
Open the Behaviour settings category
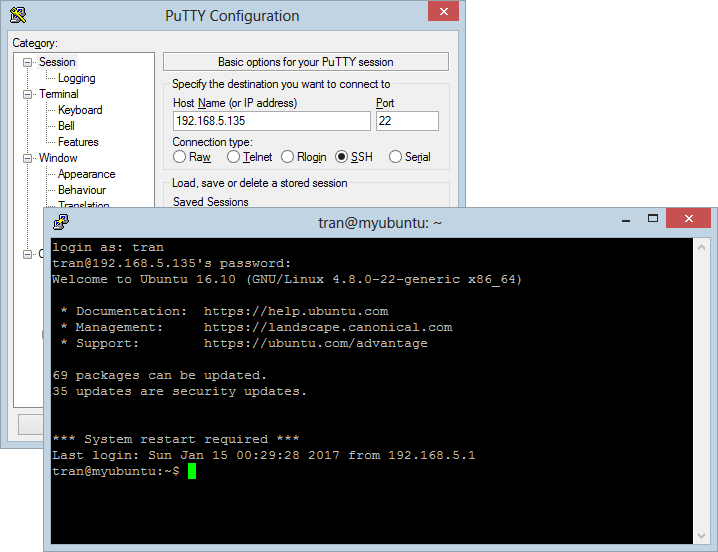point(82,190)
